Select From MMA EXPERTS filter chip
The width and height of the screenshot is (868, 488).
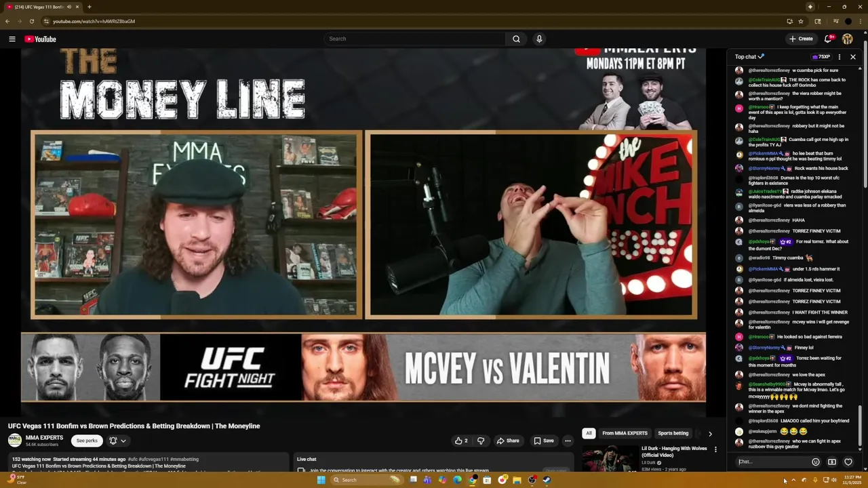pos(625,433)
